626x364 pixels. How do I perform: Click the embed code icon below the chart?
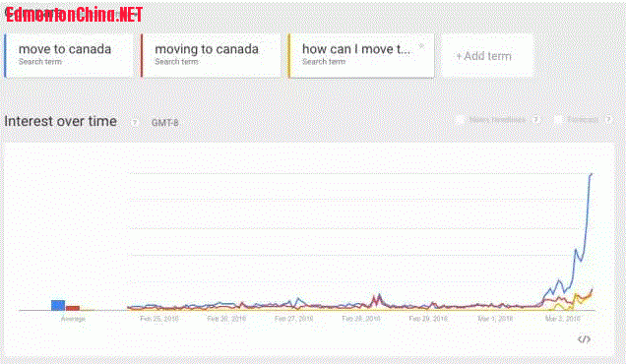(584, 339)
